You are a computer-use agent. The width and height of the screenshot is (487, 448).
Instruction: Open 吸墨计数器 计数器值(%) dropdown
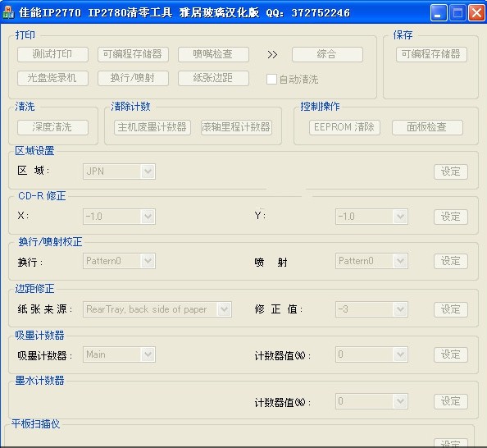tap(371, 354)
